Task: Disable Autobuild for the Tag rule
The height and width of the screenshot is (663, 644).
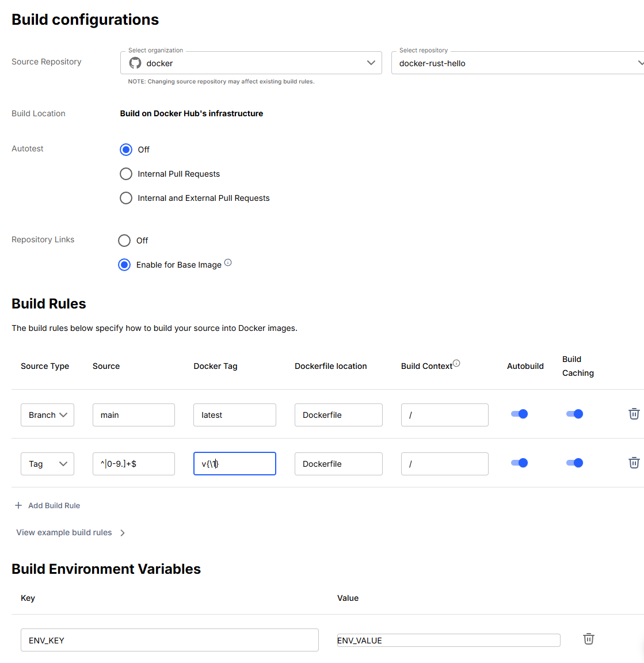Action: tap(519, 463)
